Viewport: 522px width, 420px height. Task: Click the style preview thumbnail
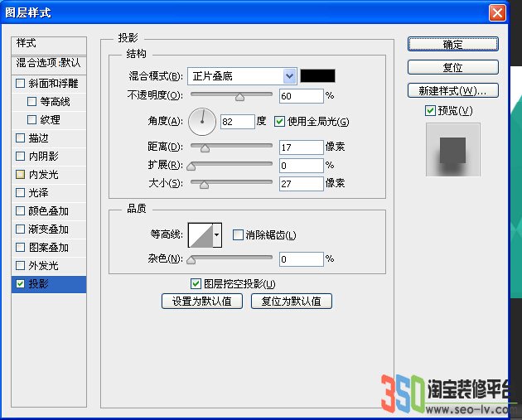(x=452, y=150)
